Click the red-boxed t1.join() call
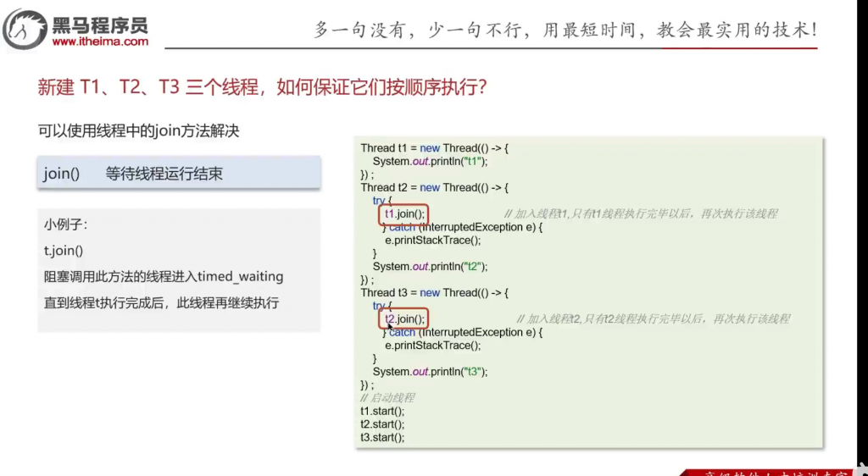Viewport: 868px width, 476px height. pyautogui.click(x=404, y=214)
